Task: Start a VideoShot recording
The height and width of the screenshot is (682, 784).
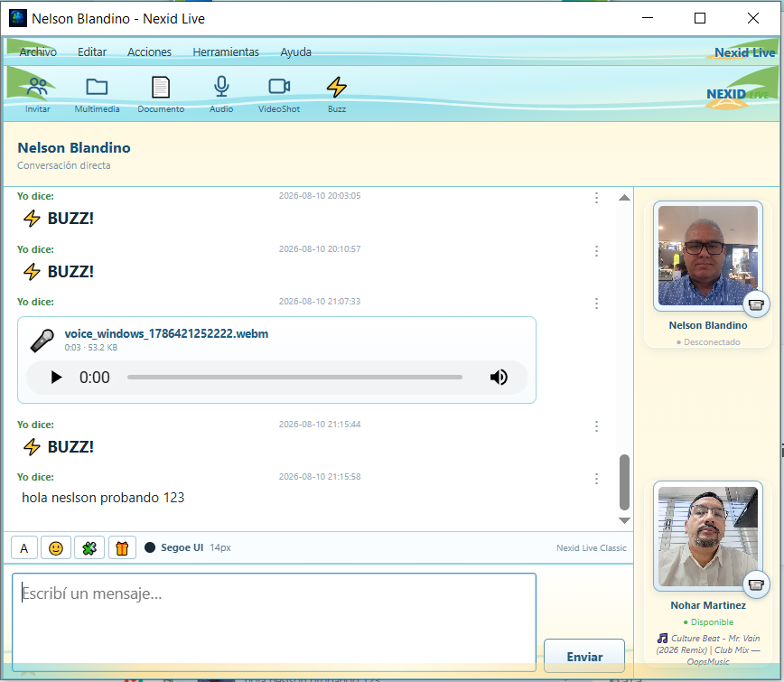Action: click(x=279, y=95)
